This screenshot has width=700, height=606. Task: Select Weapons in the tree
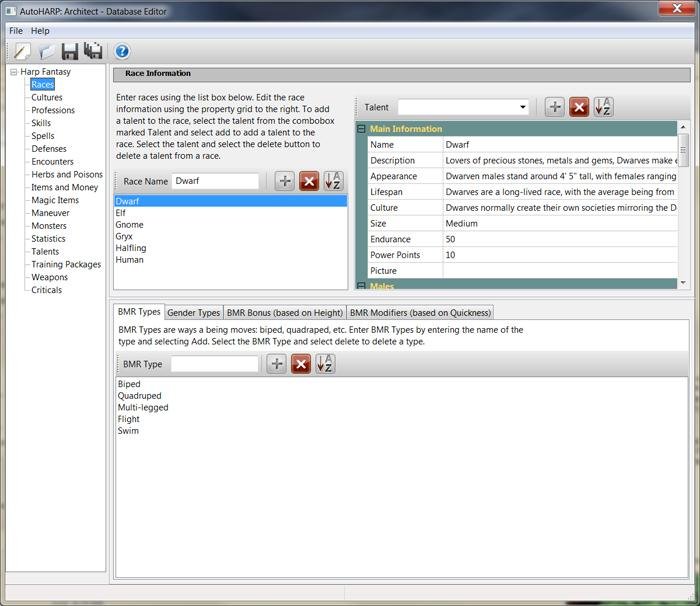49,277
